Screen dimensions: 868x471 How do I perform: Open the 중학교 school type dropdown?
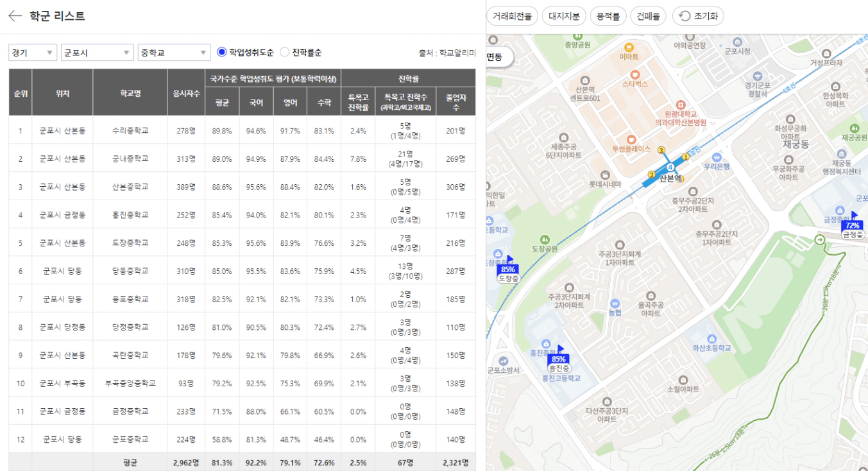(x=174, y=53)
